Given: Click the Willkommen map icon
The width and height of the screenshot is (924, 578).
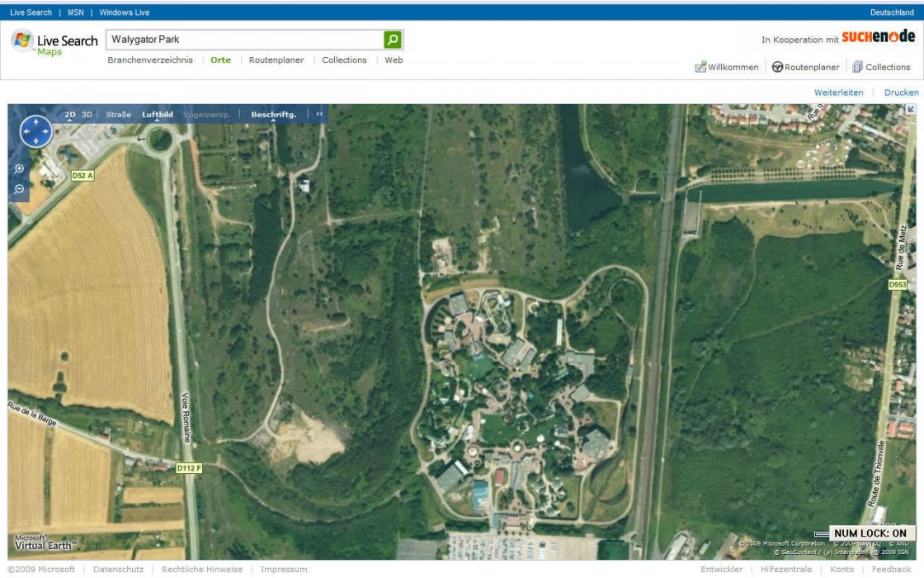Looking at the screenshot, I should pos(700,67).
